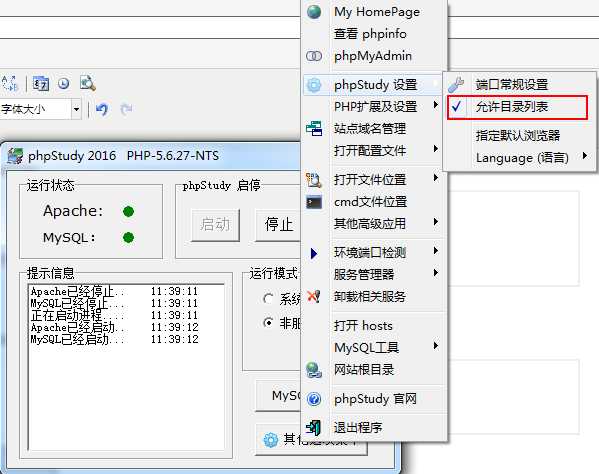Click inside the 提示信息 log box
Image resolution: width=599 pixels, height=474 pixels.
(x=126, y=367)
